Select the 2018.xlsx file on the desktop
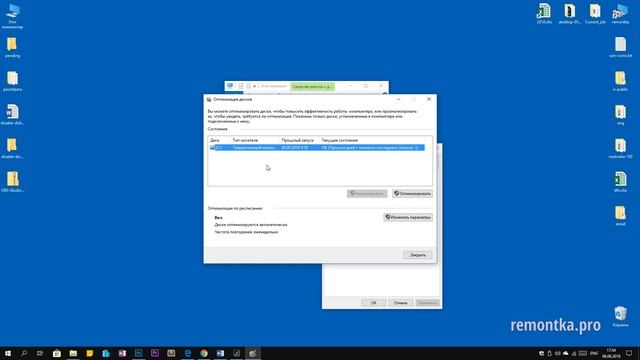Viewport: 640px width, 360px height. 544,13
